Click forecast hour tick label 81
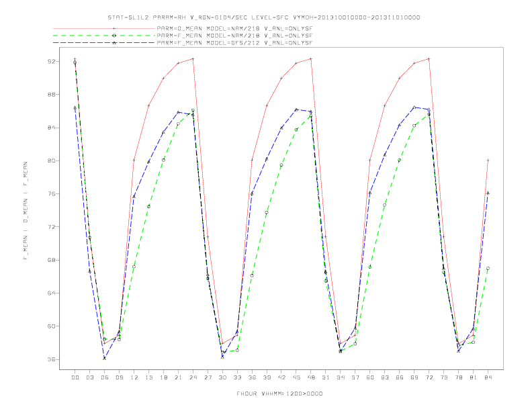 pyautogui.click(x=474, y=377)
